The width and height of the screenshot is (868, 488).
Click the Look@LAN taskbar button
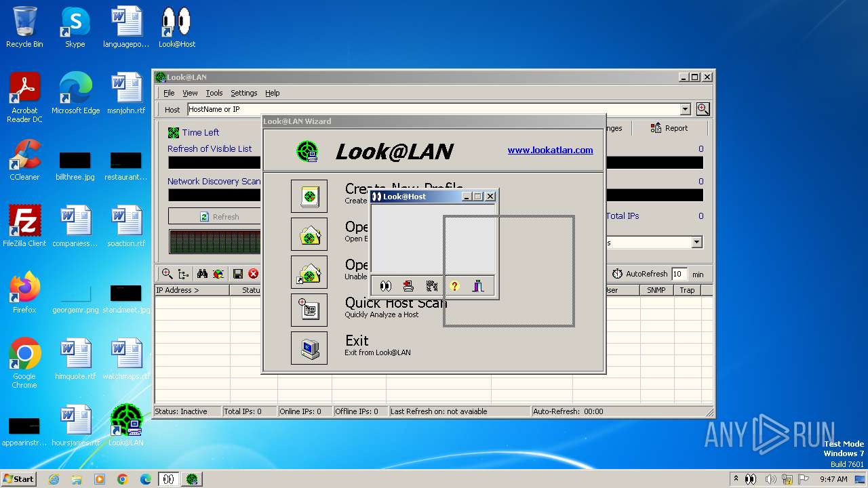tap(192, 479)
